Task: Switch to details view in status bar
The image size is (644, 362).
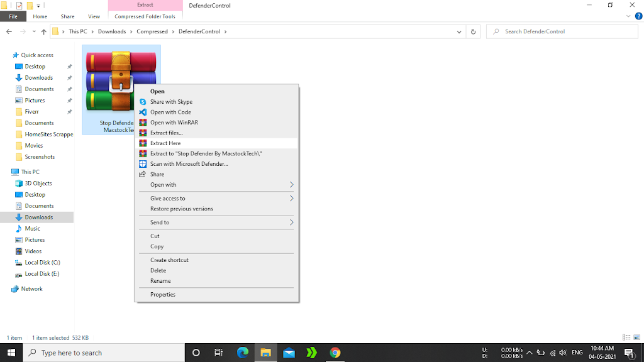Action: point(626,337)
